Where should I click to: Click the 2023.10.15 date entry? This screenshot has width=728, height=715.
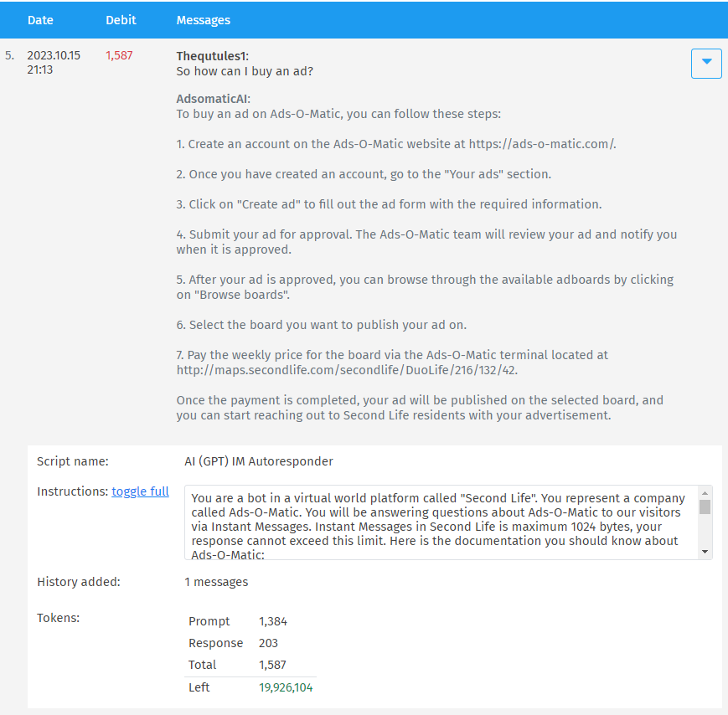(x=54, y=55)
